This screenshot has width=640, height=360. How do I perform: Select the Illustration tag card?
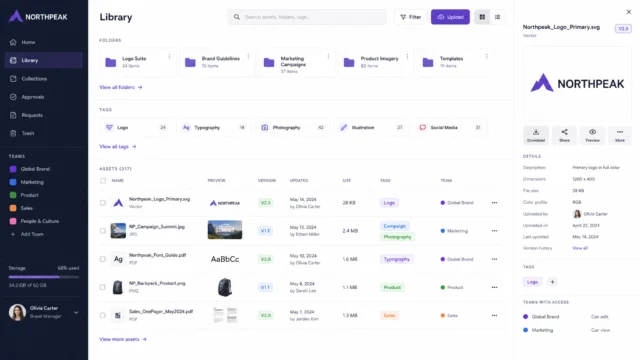coord(372,128)
